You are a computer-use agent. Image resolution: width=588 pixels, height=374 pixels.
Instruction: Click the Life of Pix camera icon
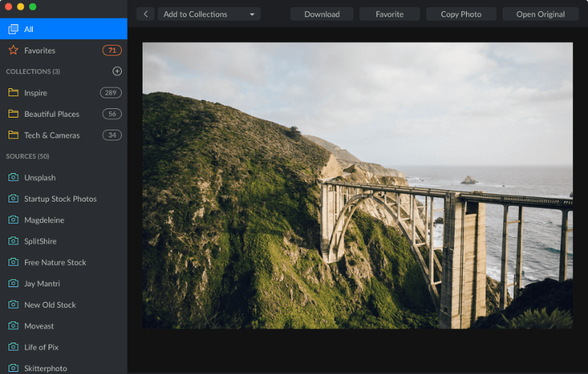point(14,347)
